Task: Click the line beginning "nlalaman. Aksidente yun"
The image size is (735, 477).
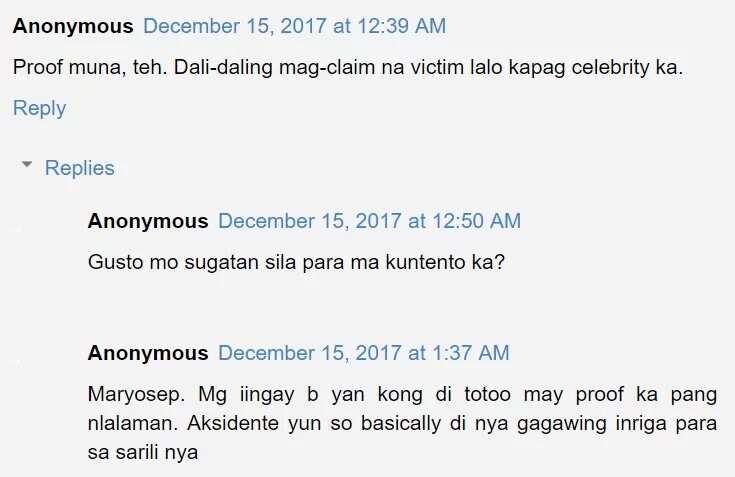Action: pyautogui.click(x=402, y=423)
